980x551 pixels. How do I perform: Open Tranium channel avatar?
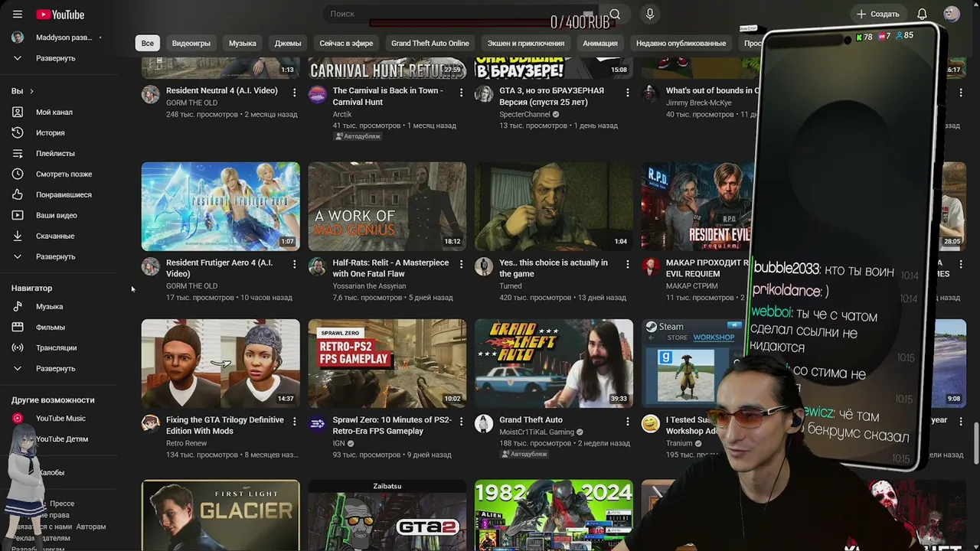tap(651, 423)
